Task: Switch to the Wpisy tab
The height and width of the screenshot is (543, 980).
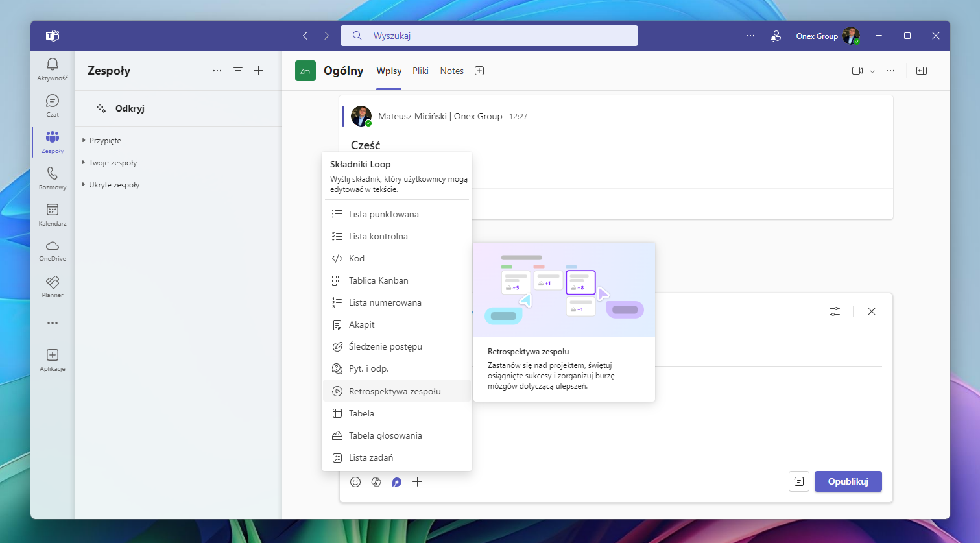Action: [x=389, y=71]
